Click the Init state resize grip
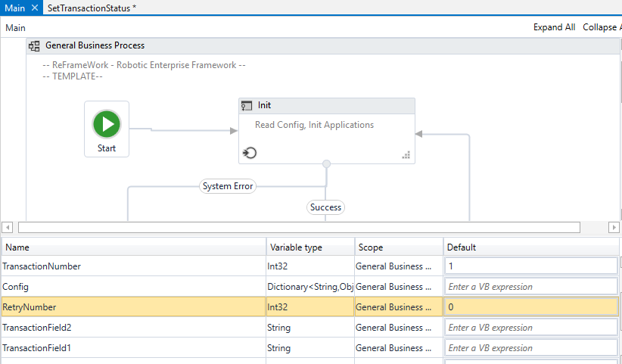The width and height of the screenshot is (622, 364). click(406, 155)
